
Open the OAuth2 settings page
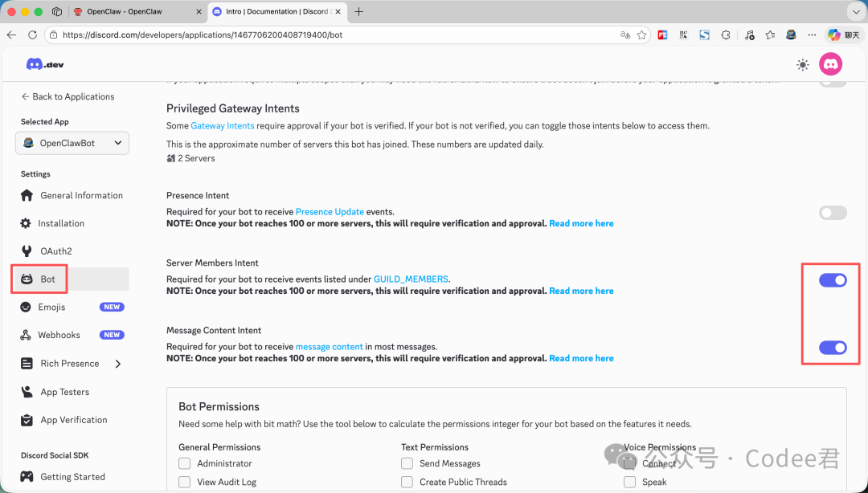(x=72, y=251)
